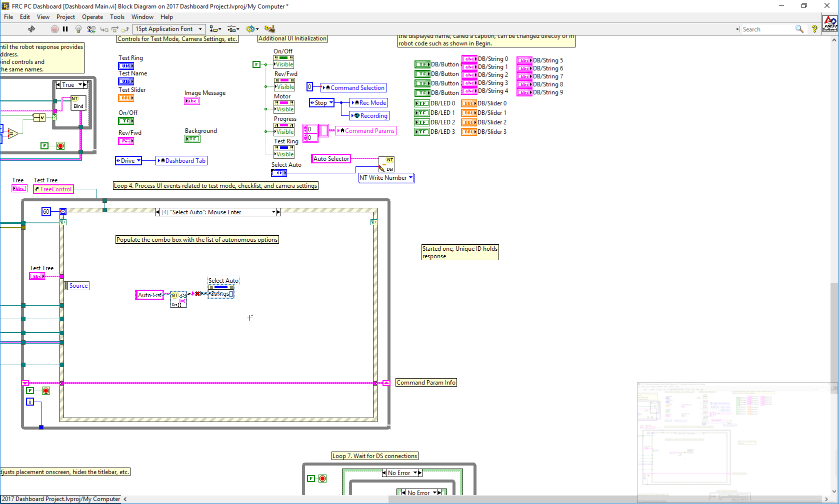This screenshot has height=504, width=839.
Task: Click the Command Selection local variable
Action: coord(353,88)
